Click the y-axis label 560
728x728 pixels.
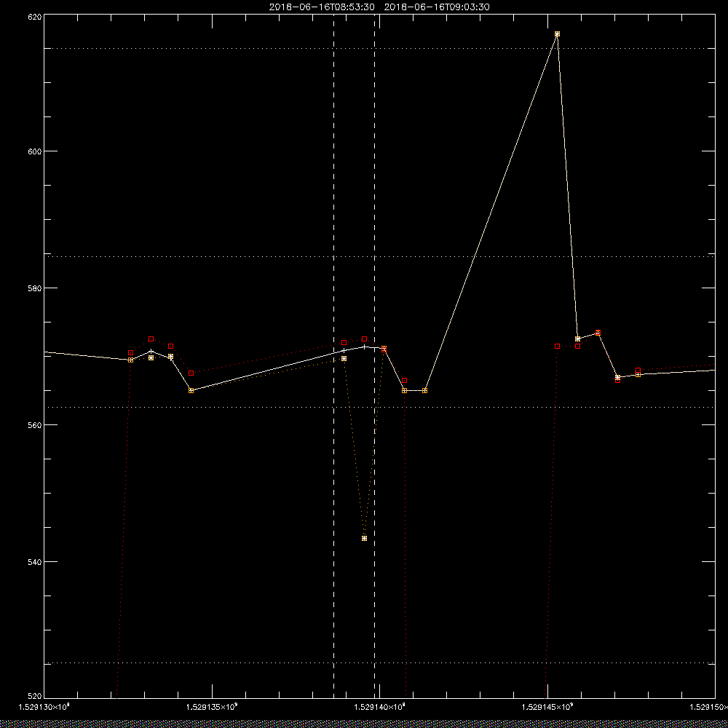pos(35,425)
